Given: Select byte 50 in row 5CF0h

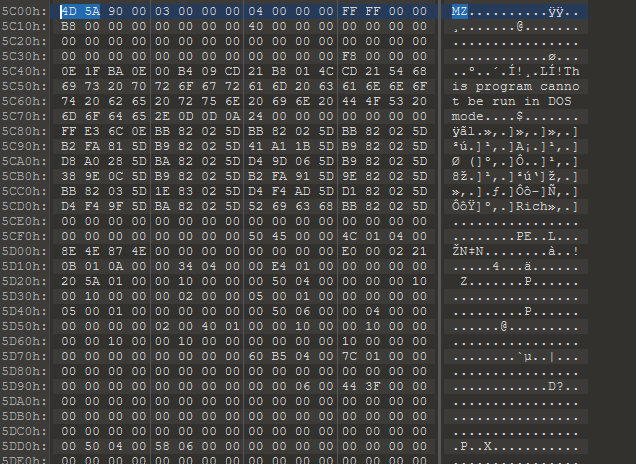Looking at the screenshot, I should 256,236.
